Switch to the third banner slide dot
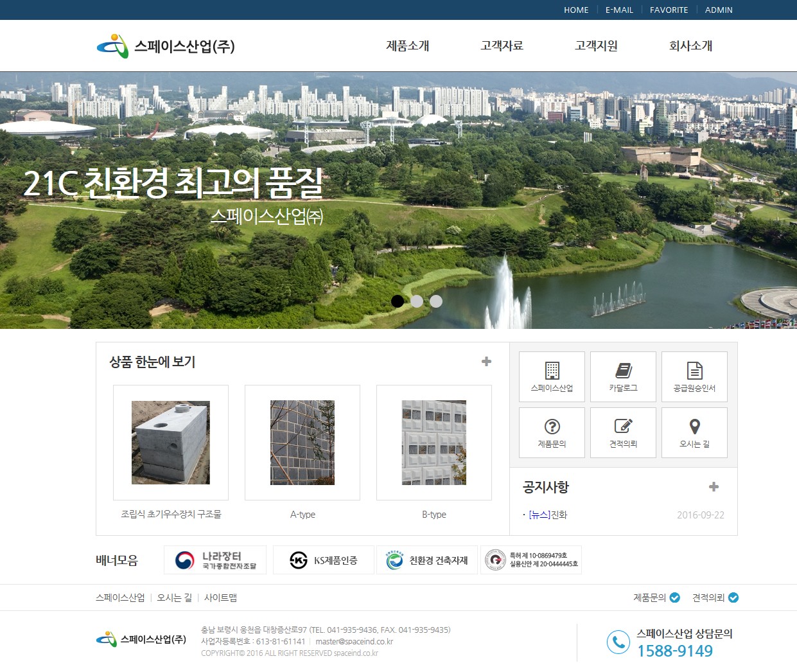 [436, 301]
